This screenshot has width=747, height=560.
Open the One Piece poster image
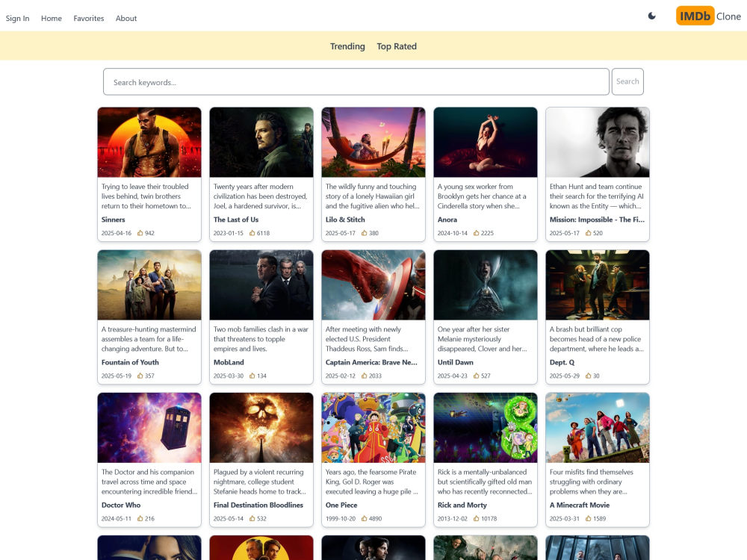373,428
